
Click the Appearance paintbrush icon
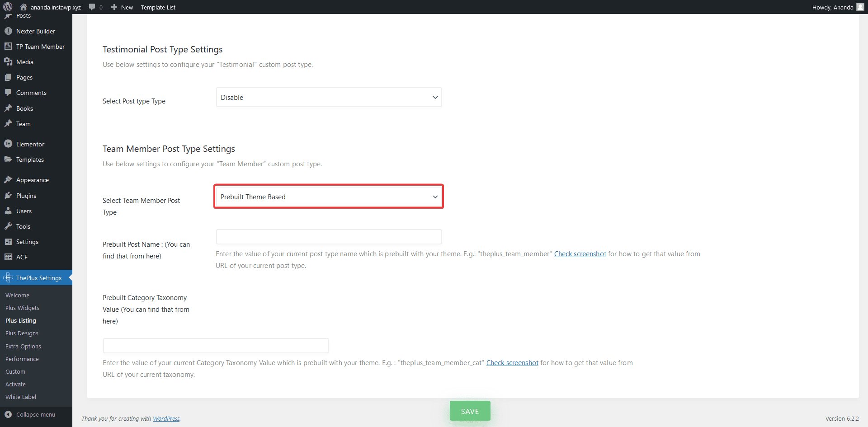point(8,179)
